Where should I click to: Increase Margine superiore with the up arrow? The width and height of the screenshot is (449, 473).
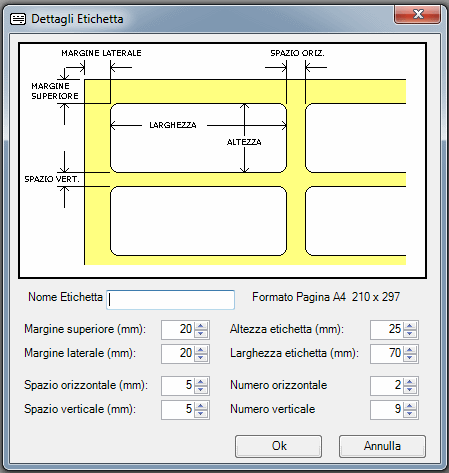point(201,326)
